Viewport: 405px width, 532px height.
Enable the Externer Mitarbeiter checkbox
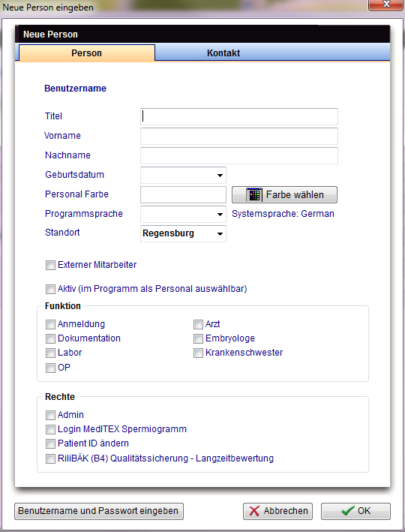[x=50, y=265]
